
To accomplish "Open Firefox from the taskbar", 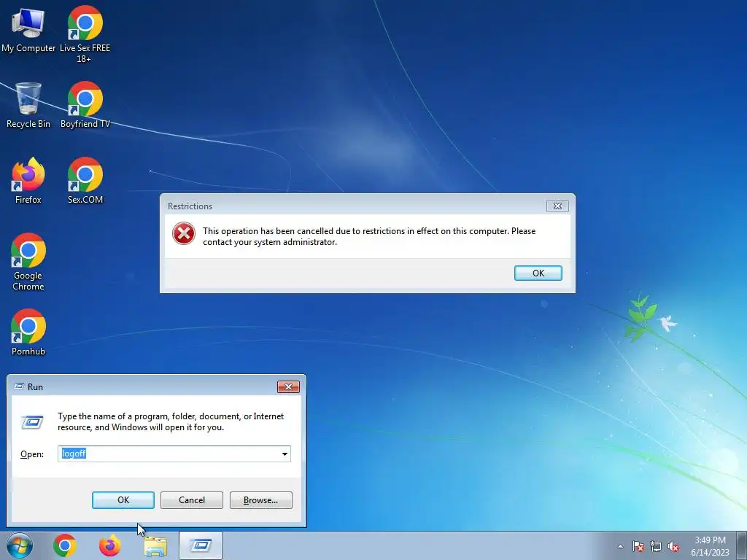I will click(x=110, y=545).
